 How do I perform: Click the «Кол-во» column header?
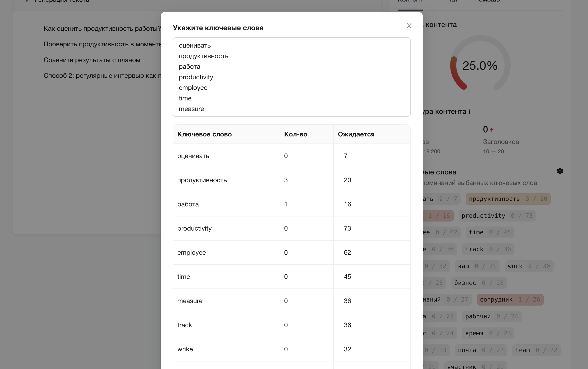(296, 134)
